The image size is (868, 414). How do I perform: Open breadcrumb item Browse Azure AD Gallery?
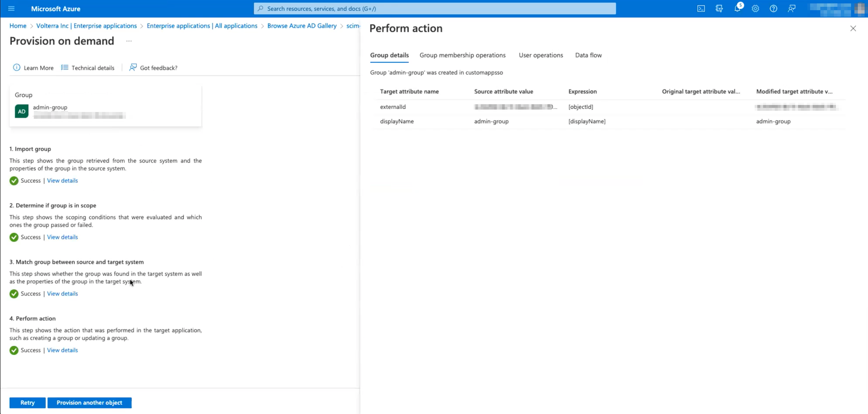tap(301, 26)
